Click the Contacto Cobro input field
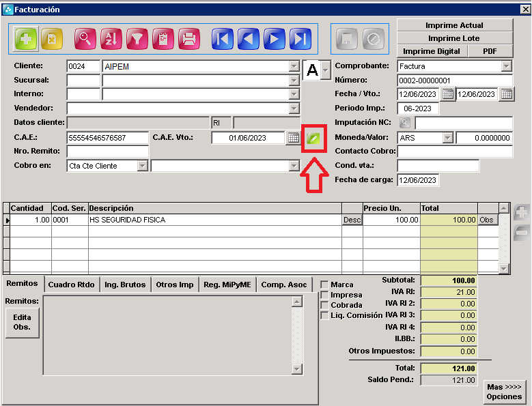Image resolution: width=532 pixels, height=406 pixels. (x=455, y=151)
